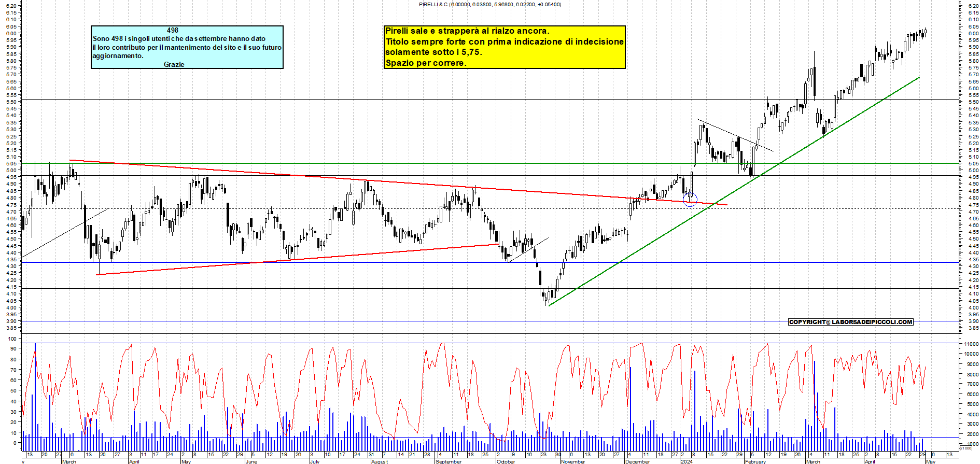Screen dimensions: 980x464
Task: Click the 'February' label on the time axis
Action: click(x=755, y=461)
